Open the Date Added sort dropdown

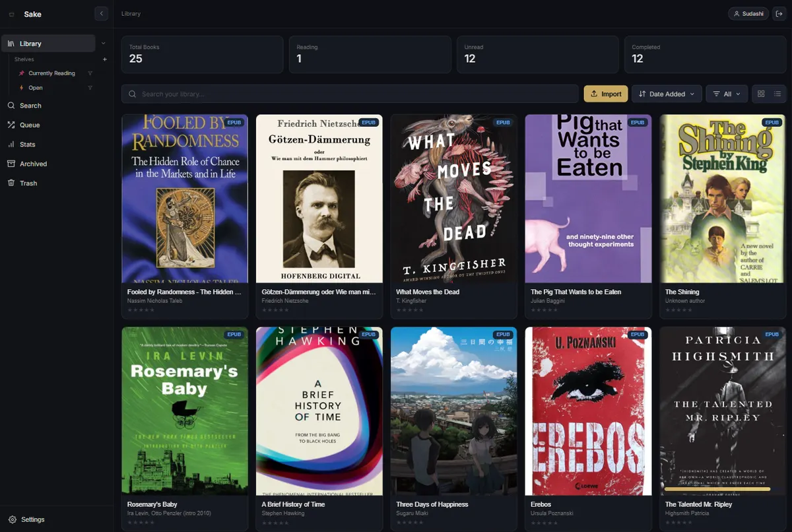click(x=666, y=94)
